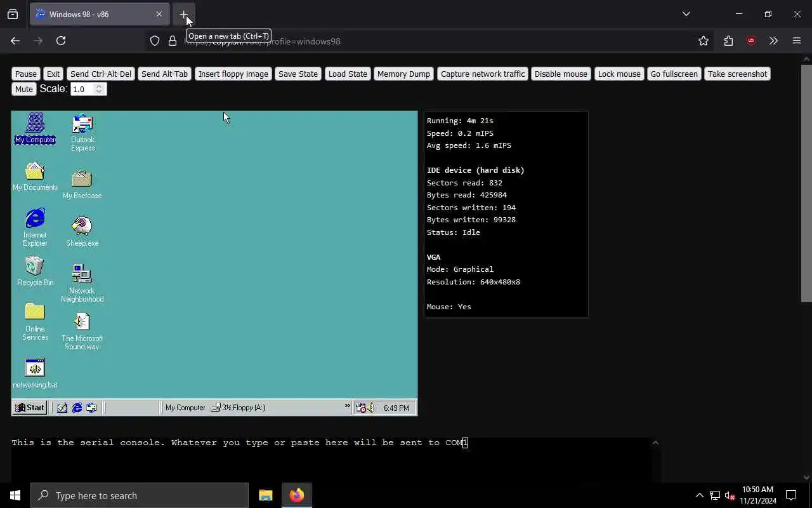Click the Go fullscreen button
This screenshot has height=508, width=812.
pos(674,74)
